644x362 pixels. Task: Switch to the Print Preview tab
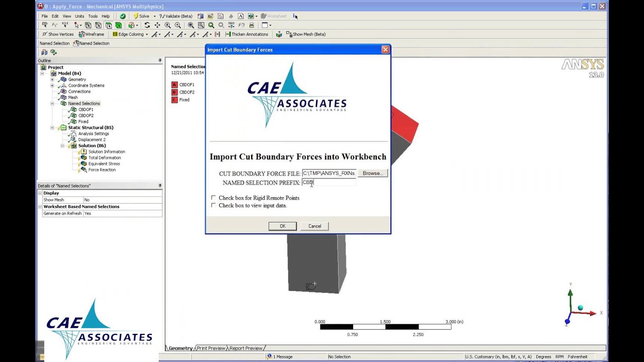pyautogui.click(x=211, y=348)
